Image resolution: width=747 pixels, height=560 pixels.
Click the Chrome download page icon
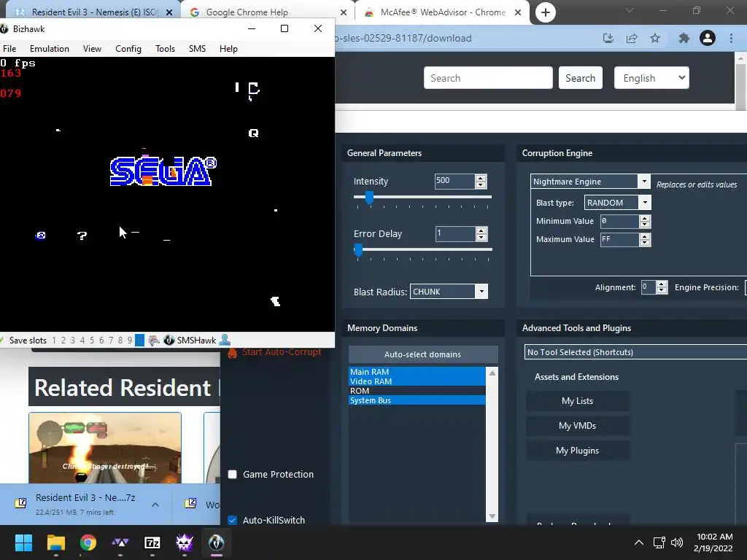(608, 38)
